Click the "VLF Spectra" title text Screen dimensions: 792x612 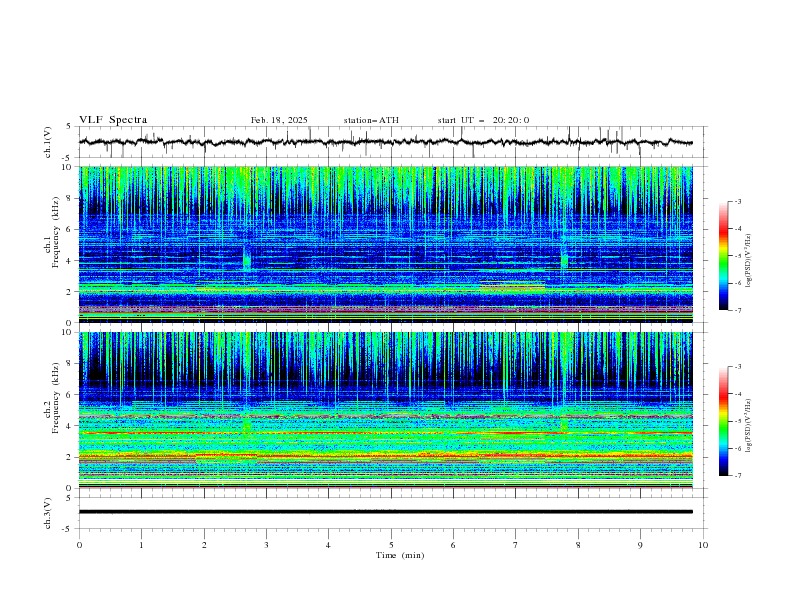point(113,120)
